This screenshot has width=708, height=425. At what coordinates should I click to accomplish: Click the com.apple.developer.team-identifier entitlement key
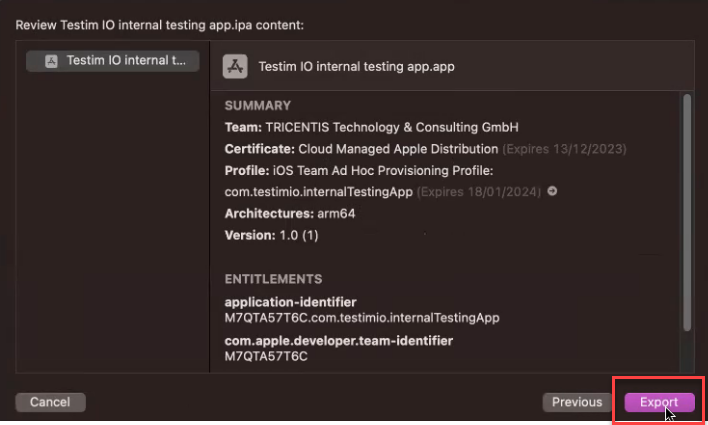(x=339, y=341)
